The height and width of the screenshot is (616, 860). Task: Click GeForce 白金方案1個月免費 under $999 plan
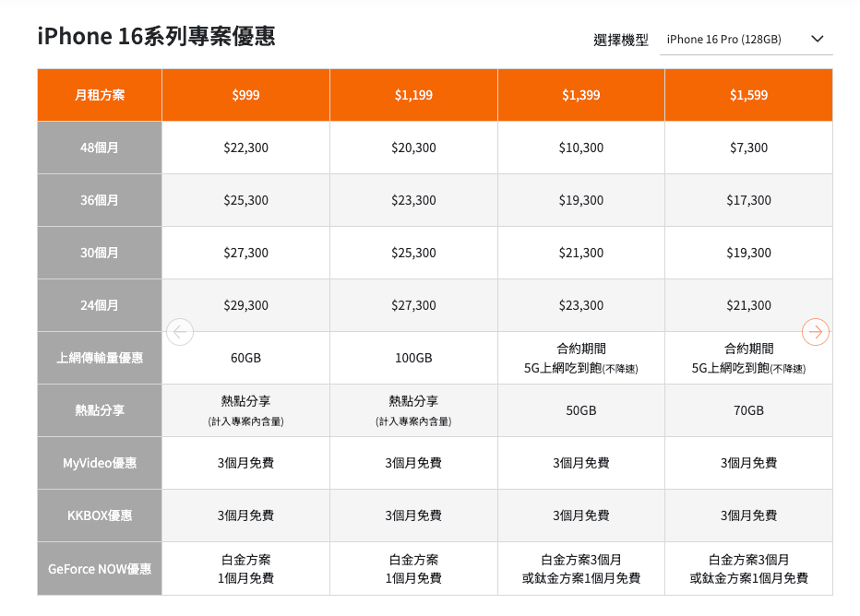245,569
